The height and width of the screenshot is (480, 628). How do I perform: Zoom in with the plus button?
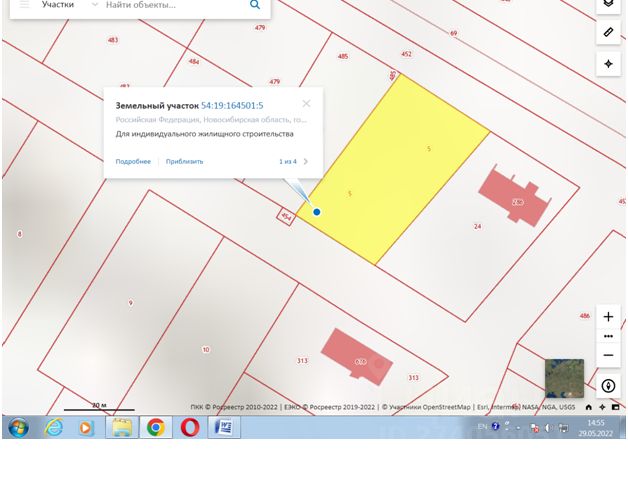[x=608, y=317]
